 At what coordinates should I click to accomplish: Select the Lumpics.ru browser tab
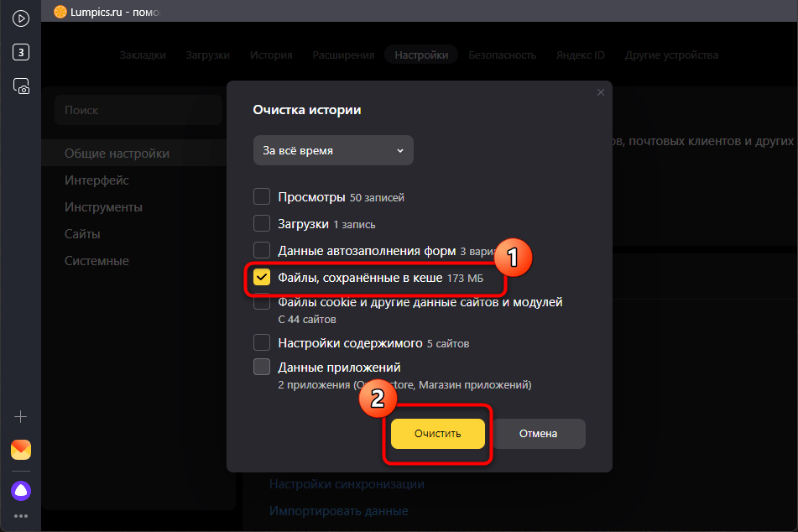108,12
